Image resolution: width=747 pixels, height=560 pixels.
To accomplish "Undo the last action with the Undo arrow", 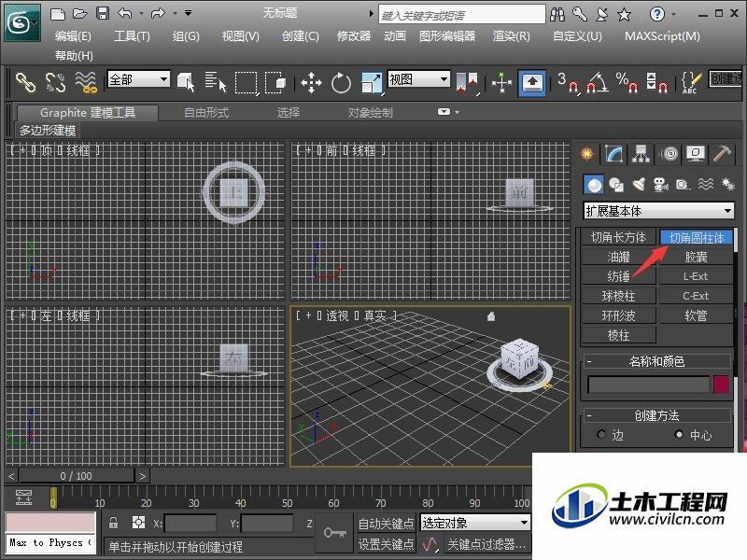I will pyautogui.click(x=125, y=13).
